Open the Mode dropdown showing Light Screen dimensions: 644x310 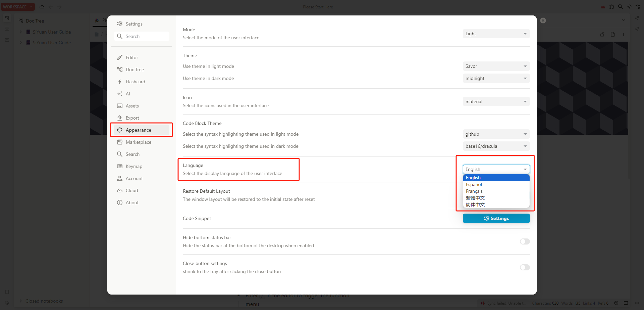pyautogui.click(x=496, y=34)
